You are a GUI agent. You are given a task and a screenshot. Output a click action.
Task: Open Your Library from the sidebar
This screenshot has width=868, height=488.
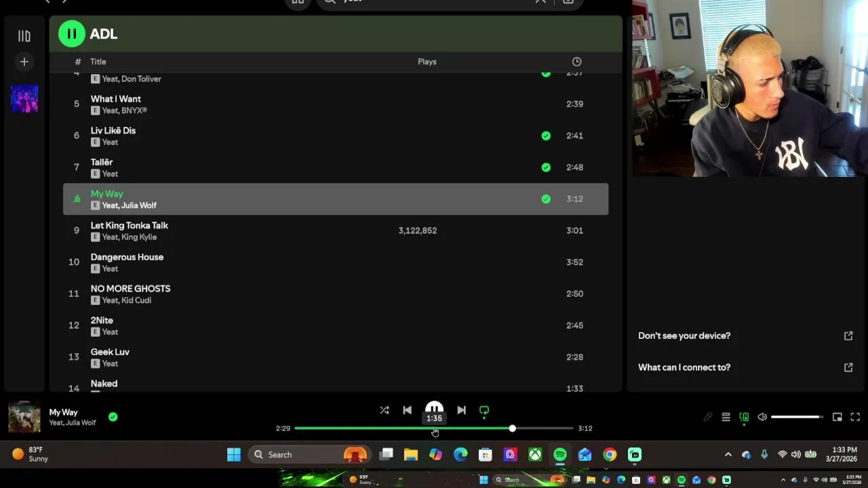click(x=24, y=36)
